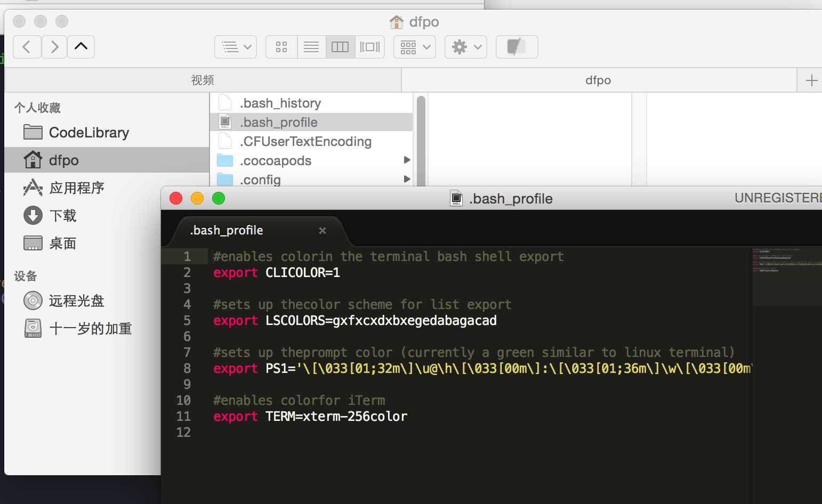Click the comment '#sets up thecolor scheme for list export'
The image size is (822, 504).
[362, 304]
